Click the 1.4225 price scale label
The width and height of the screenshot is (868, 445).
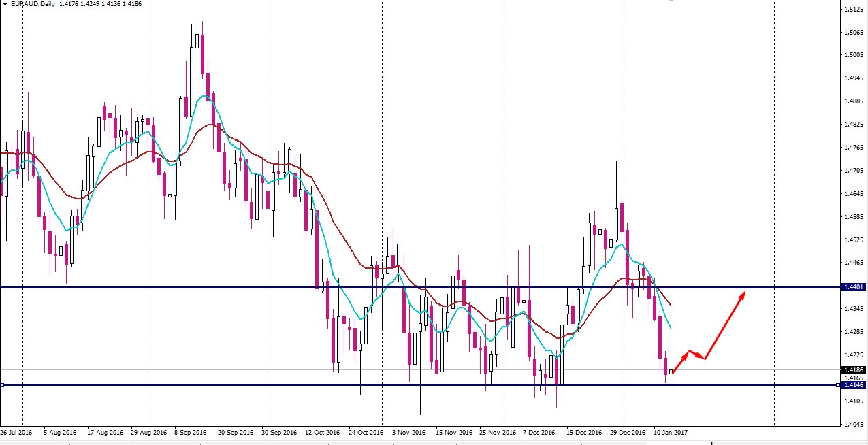[x=854, y=355]
